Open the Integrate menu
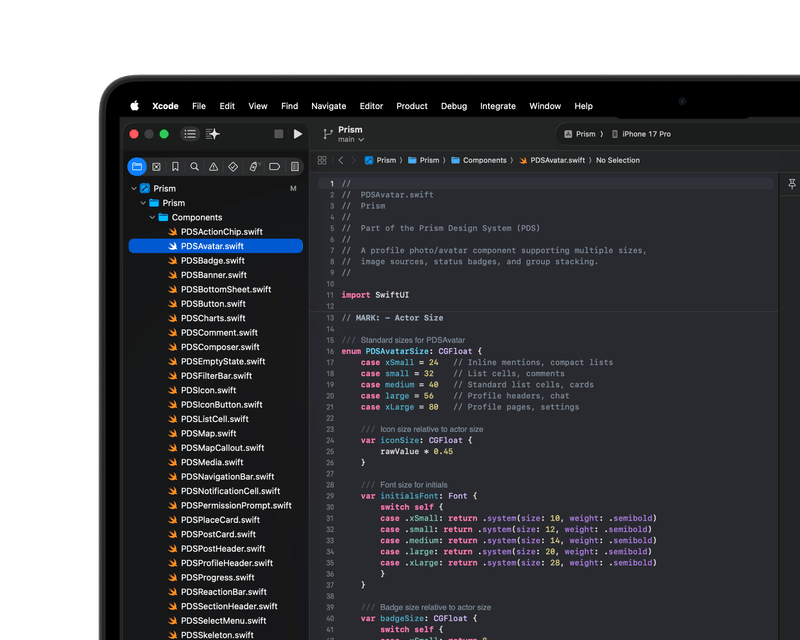 (497, 106)
